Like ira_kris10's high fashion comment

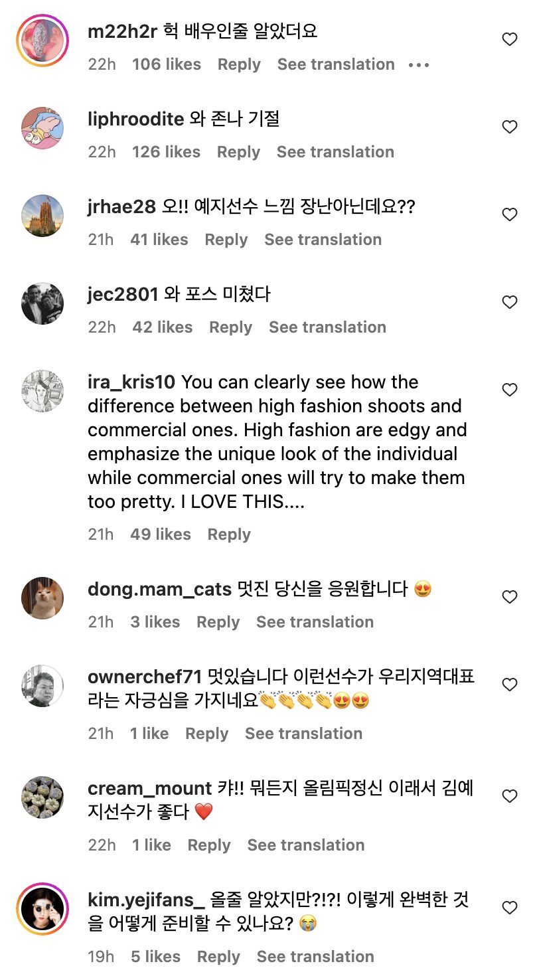[509, 390]
